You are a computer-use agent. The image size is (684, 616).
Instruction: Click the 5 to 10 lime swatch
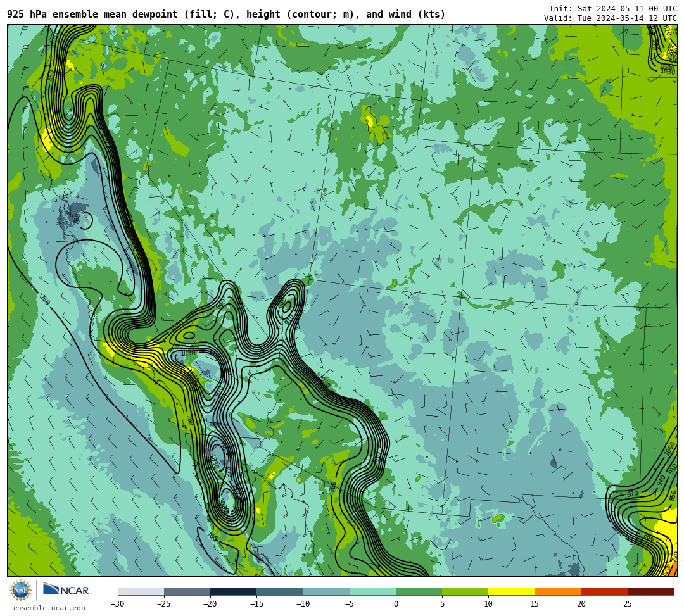(x=465, y=591)
